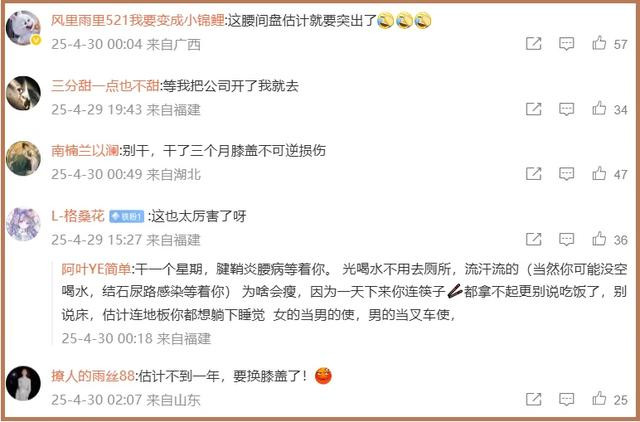Open reply box for 三分甜一点也不甜's comment
The image size is (640, 422).
point(566,109)
